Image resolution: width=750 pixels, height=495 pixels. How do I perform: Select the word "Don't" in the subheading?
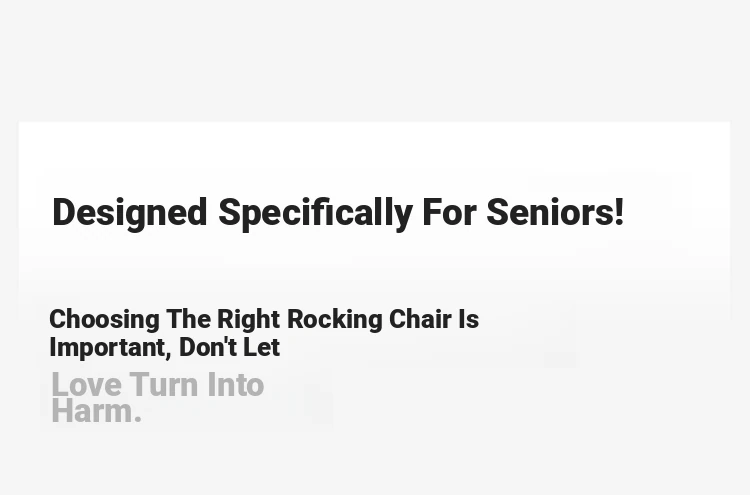(207, 347)
